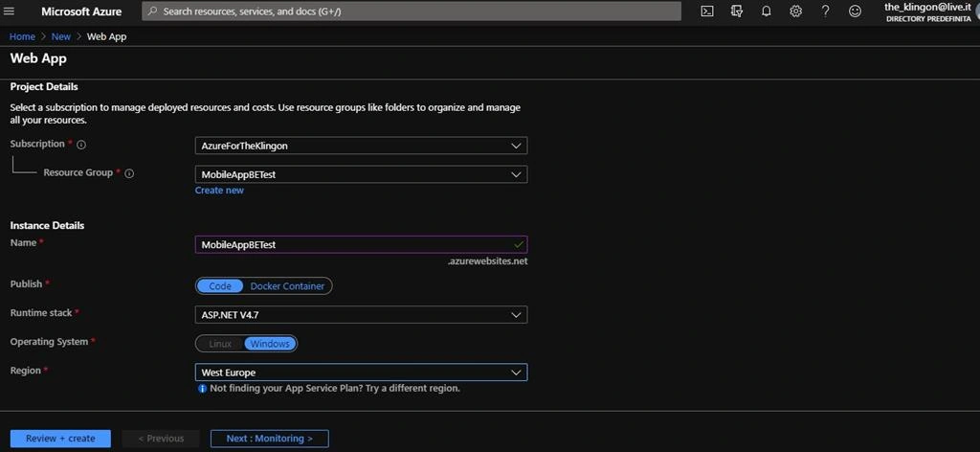
Task: Go to Home breadcrumb
Action: [x=22, y=36]
